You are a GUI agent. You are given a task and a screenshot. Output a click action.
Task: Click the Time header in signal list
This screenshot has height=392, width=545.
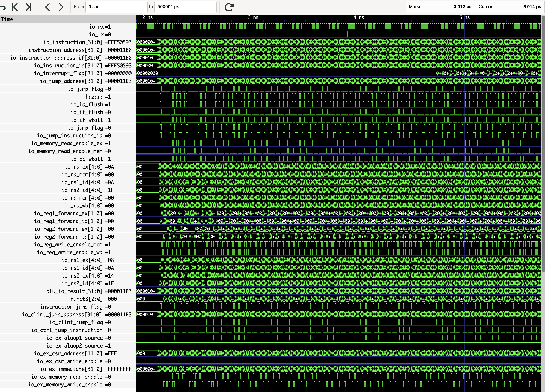68,19
